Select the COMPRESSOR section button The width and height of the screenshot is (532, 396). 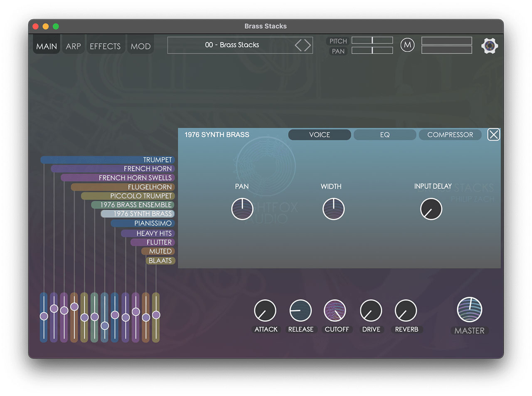(450, 135)
